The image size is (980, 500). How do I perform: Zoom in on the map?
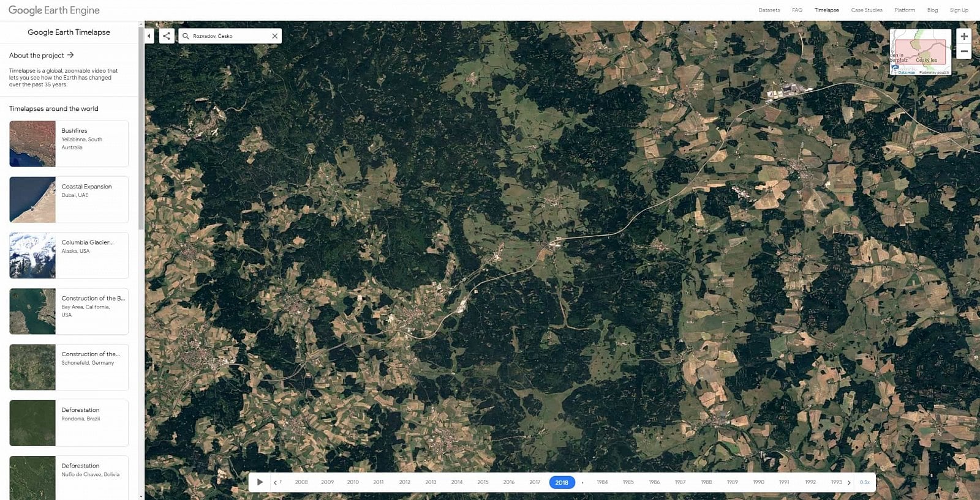click(964, 37)
